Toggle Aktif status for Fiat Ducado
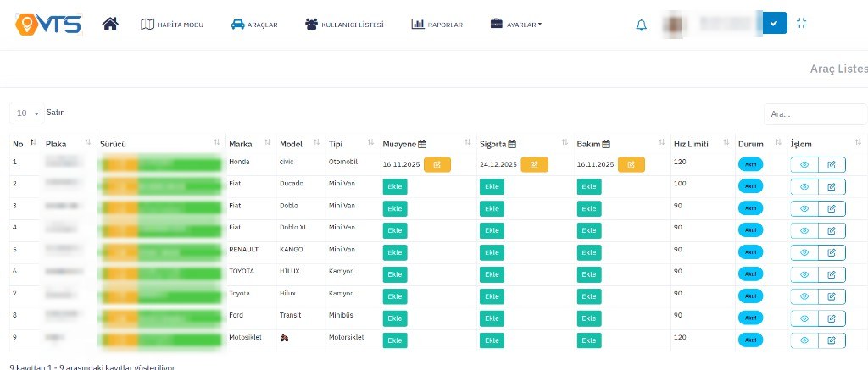 tap(751, 185)
